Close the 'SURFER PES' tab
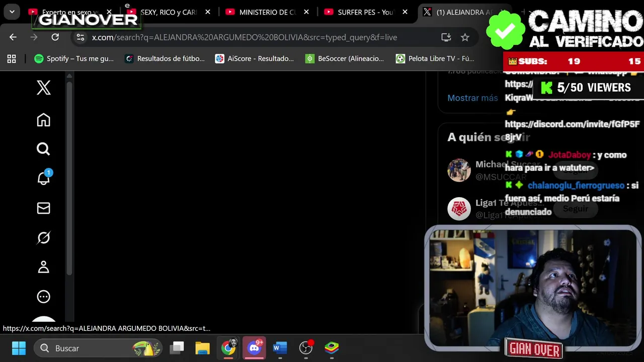 click(405, 12)
